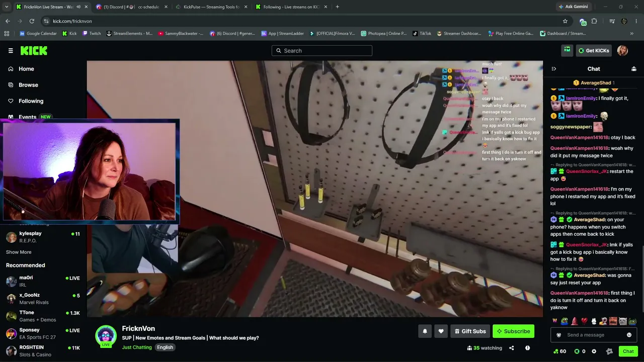The height and width of the screenshot is (362, 644).
Task: Open the user profile avatar menu
Action: click(x=622, y=50)
